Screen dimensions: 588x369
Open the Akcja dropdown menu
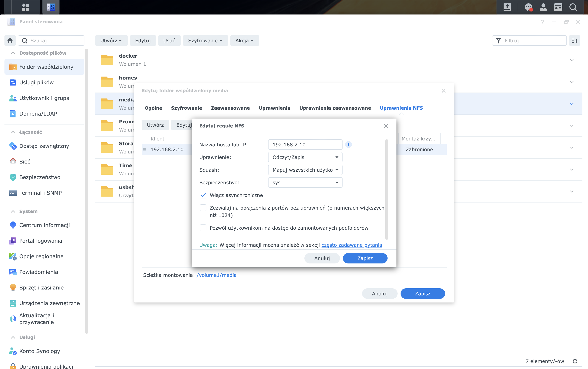244,41
